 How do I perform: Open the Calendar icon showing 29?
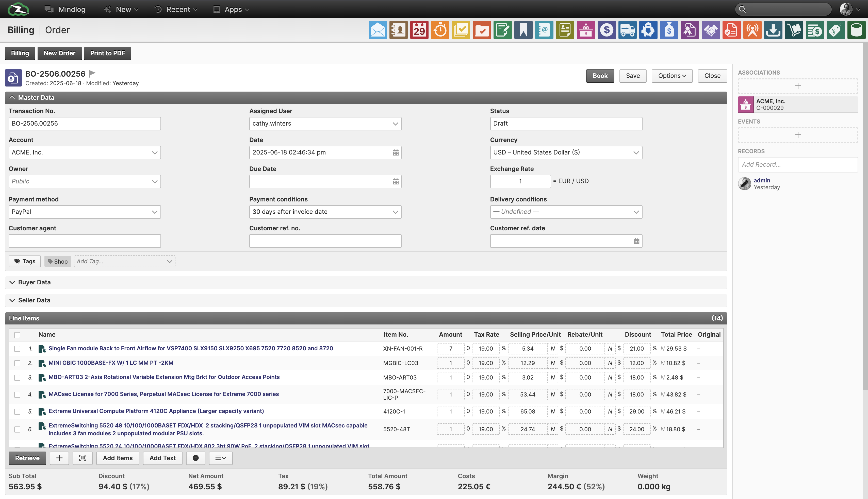pyautogui.click(x=419, y=30)
